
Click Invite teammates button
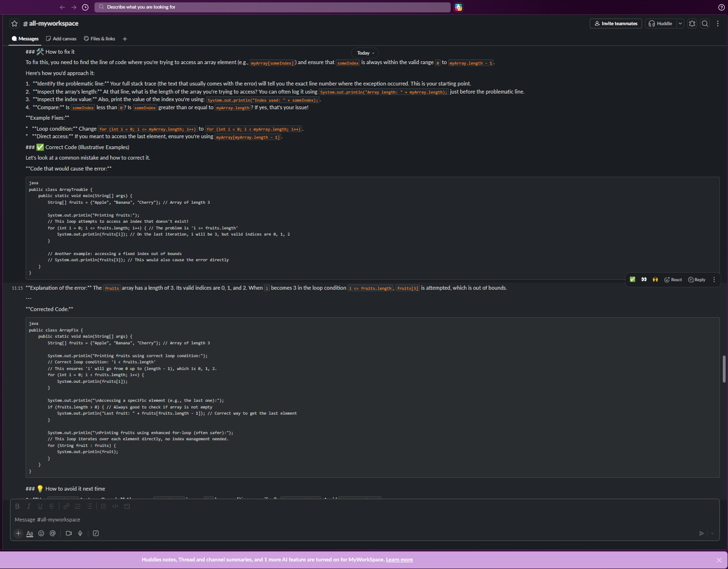point(616,23)
